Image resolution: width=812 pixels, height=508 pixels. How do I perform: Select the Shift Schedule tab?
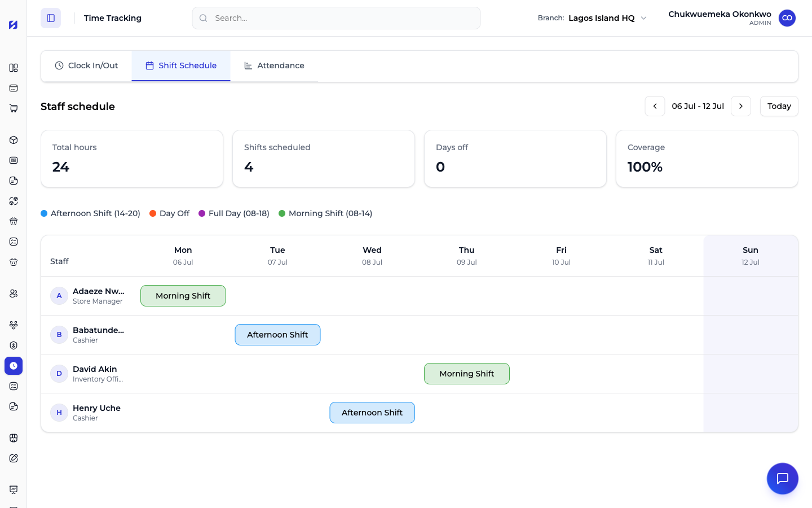pyautogui.click(x=181, y=65)
